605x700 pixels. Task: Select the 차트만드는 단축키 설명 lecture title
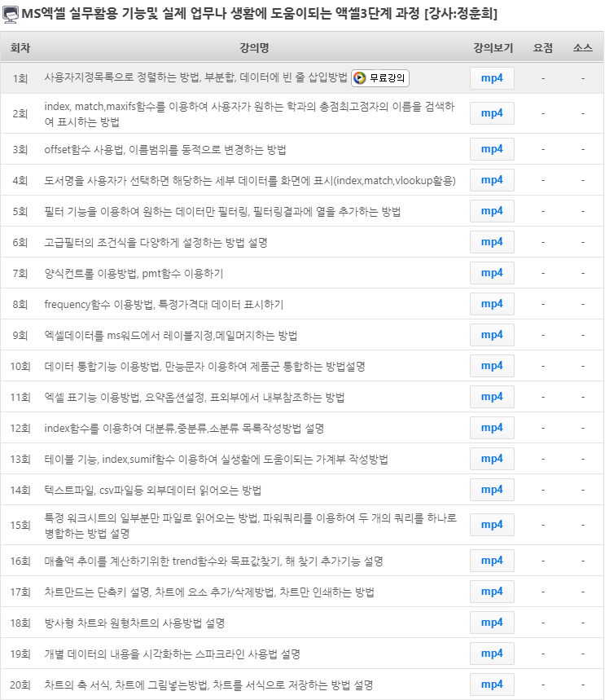point(208,592)
